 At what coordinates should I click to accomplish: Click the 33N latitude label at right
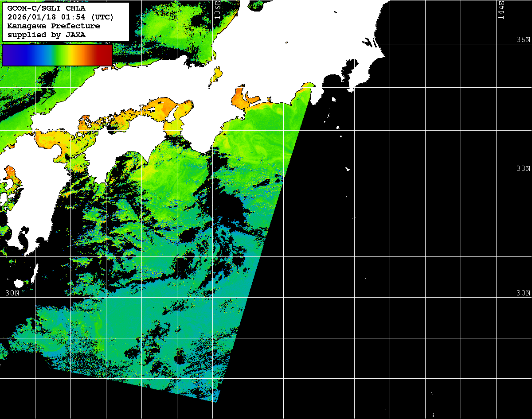coord(523,169)
